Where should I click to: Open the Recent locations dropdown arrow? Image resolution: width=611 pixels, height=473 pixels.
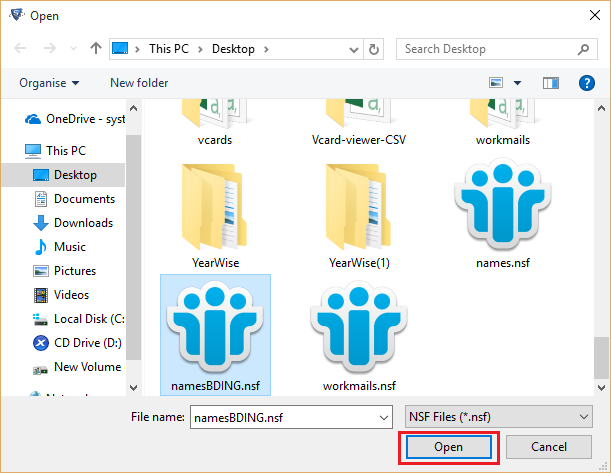click(73, 49)
